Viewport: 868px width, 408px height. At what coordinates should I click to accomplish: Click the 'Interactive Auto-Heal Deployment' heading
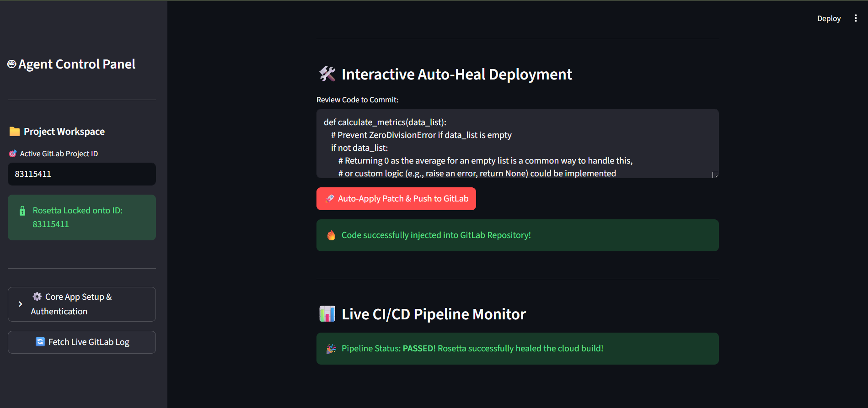457,74
